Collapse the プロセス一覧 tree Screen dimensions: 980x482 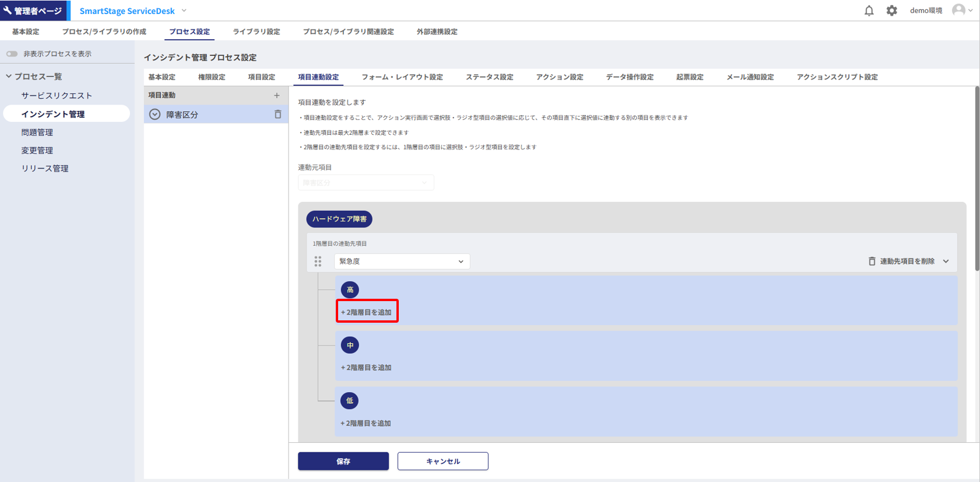(x=9, y=76)
